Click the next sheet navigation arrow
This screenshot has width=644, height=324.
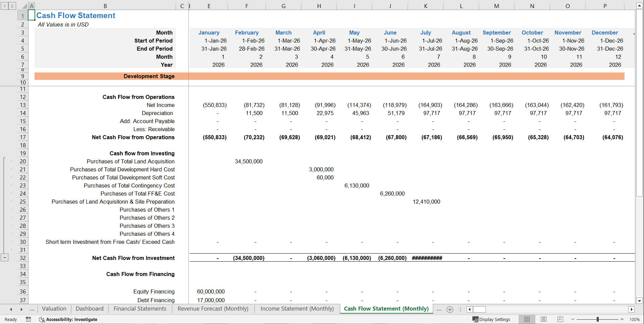point(21,309)
